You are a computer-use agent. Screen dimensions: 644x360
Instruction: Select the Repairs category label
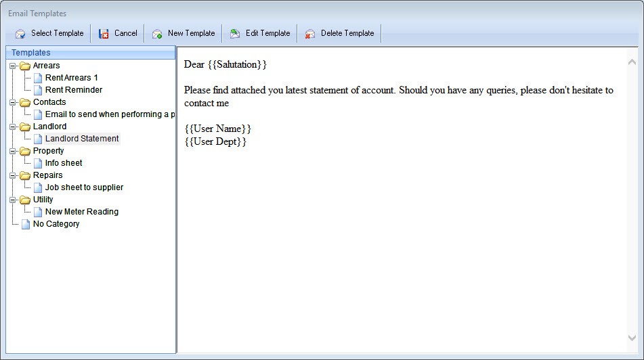tap(47, 175)
